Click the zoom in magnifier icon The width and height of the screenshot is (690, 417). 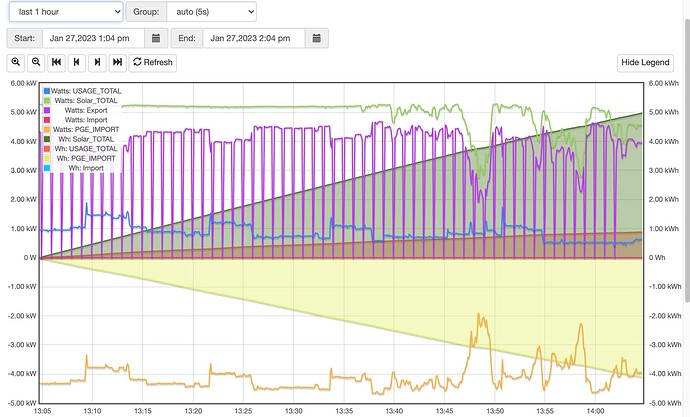tap(16, 62)
